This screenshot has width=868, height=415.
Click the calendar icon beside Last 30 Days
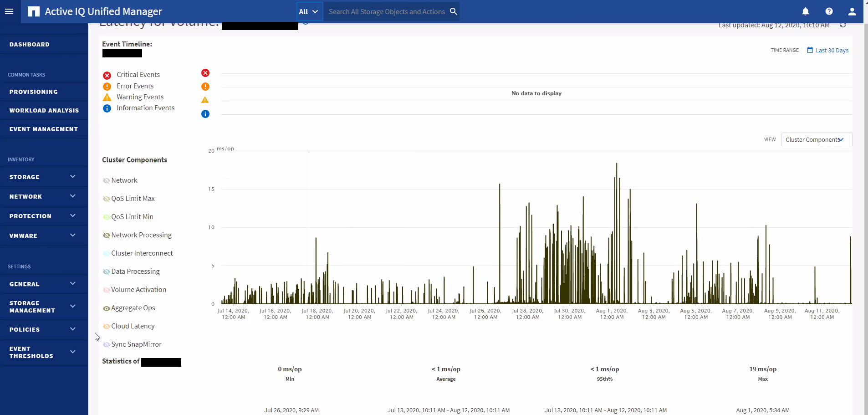click(x=810, y=50)
